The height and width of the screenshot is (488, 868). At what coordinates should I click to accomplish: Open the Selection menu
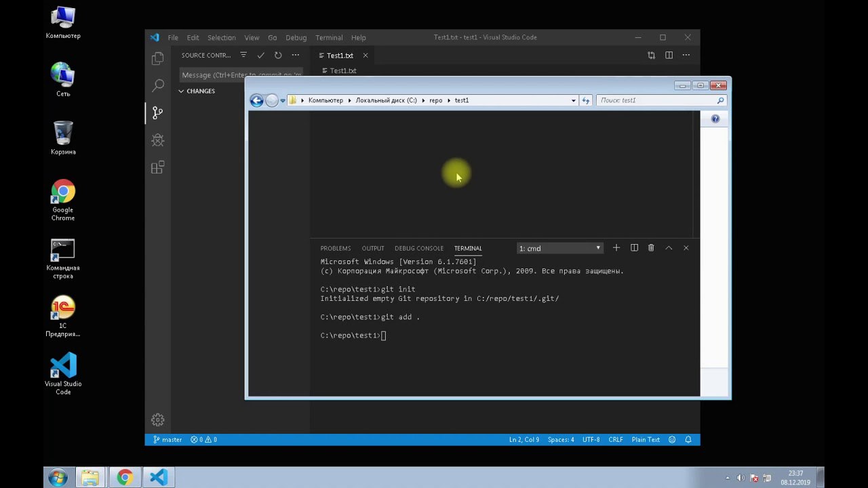click(222, 37)
